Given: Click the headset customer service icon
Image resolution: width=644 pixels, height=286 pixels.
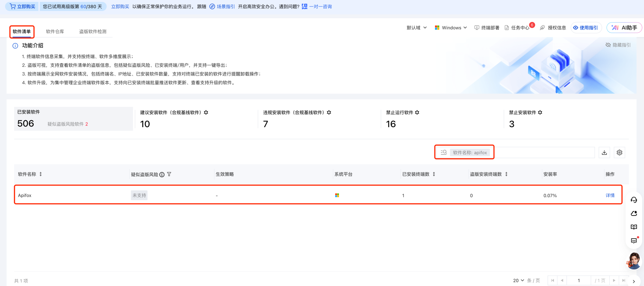Looking at the screenshot, I should click(x=633, y=200).
